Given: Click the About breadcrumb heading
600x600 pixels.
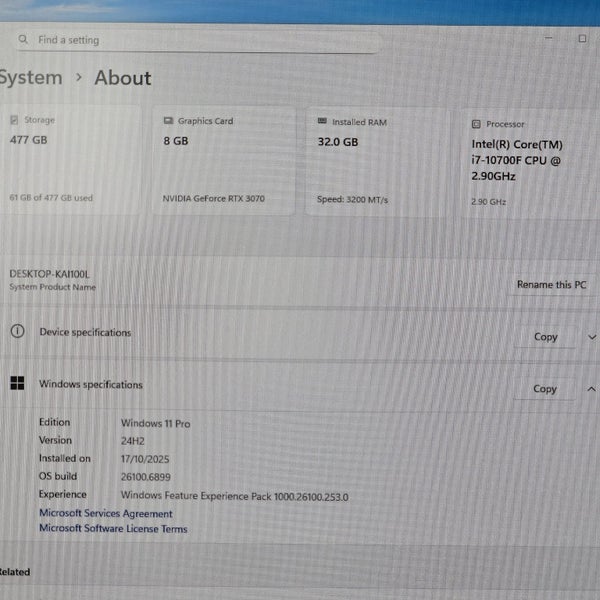Looking at the screenshot, I should [x=123, y=78].
